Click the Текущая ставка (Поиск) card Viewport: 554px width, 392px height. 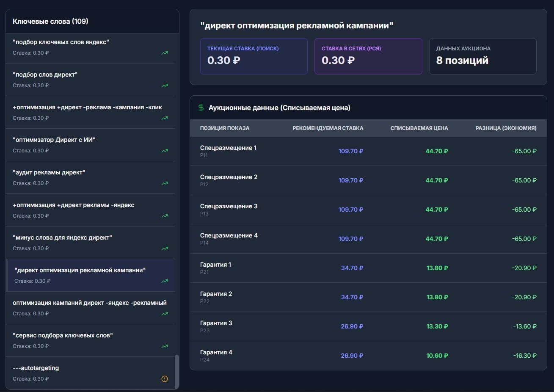tap(254, 56)
